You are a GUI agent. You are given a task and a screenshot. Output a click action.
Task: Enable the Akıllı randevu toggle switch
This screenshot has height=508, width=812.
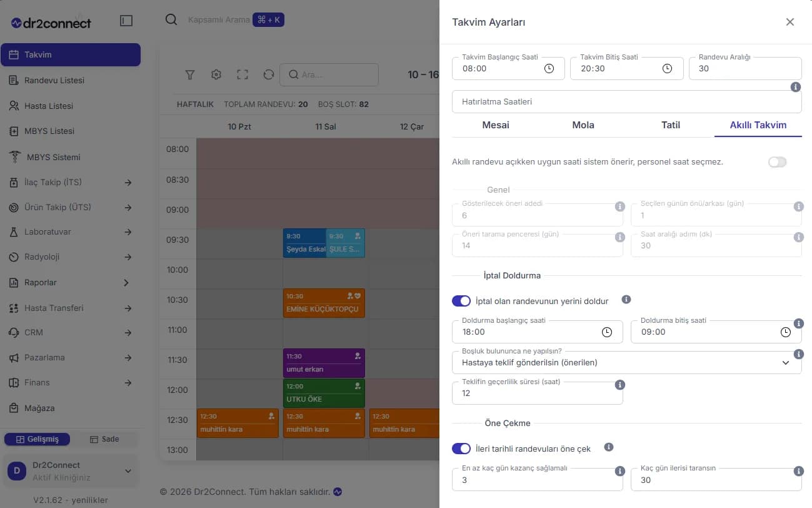[777, 162]
